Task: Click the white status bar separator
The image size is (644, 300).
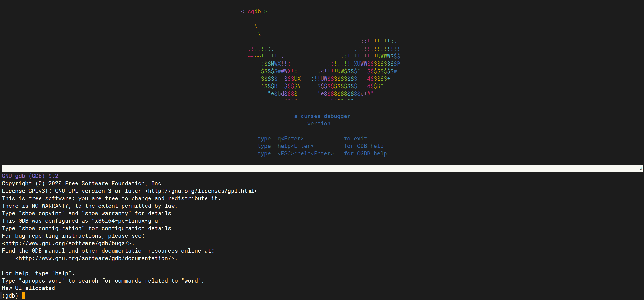Action: click(321, 168)
